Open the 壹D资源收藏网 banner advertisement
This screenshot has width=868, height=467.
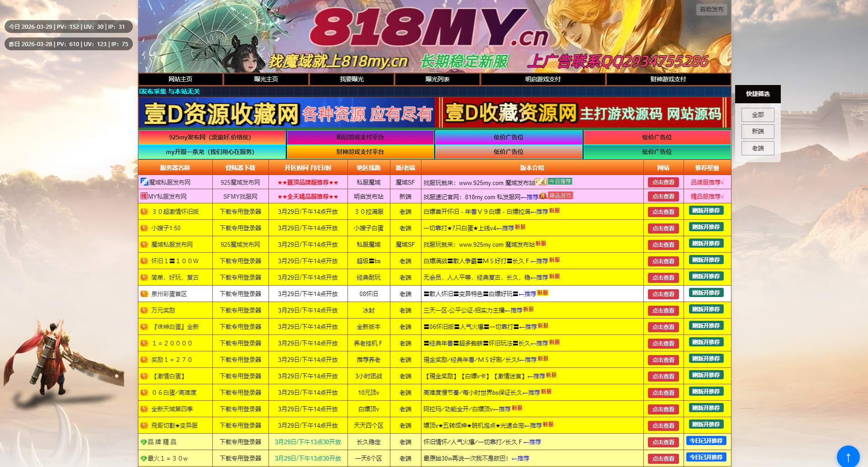coord(287,114)
